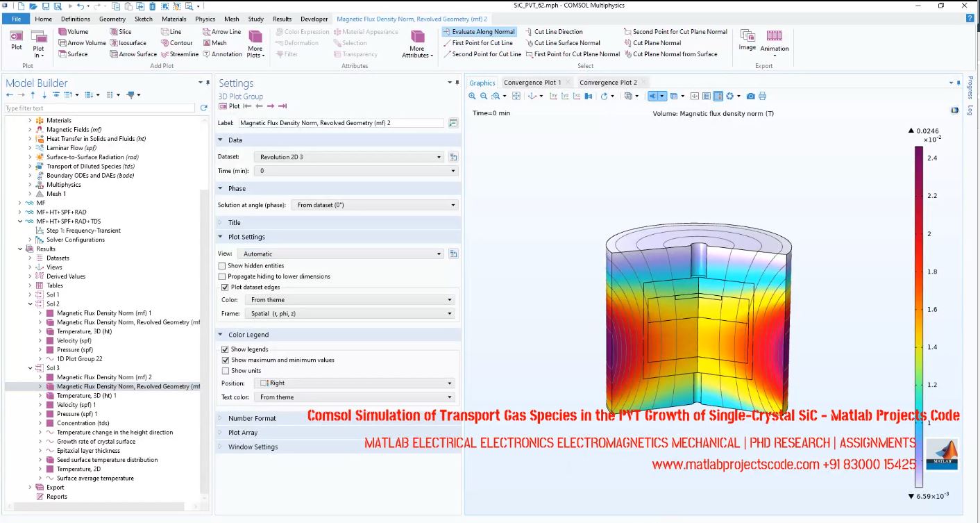Click the Zoom Extents icon in Graphics toolbar
The image size is (980, 523).
coord(516,96)
